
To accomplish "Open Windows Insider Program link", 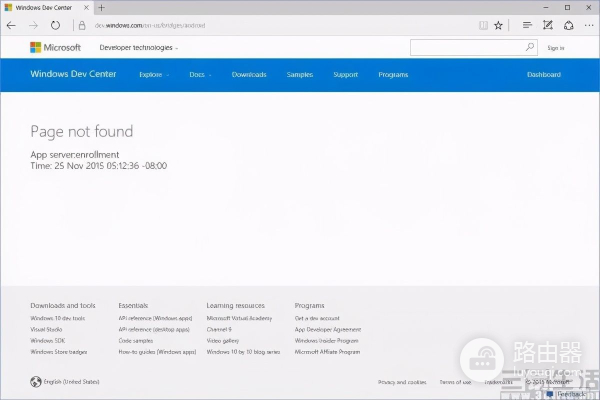I will (x=326, y=341).
